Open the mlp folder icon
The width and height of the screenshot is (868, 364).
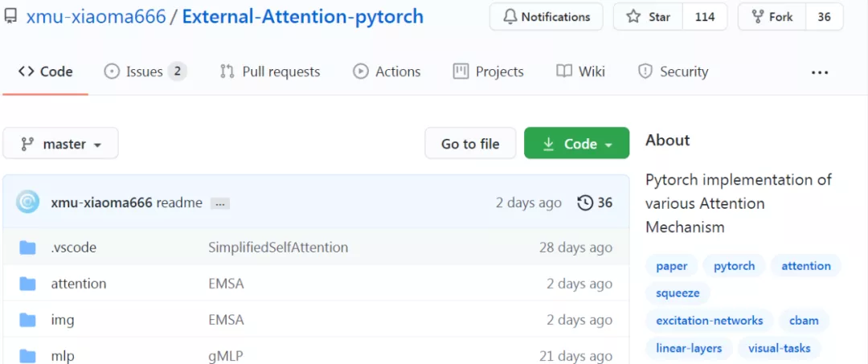click(x=27, y=355)
